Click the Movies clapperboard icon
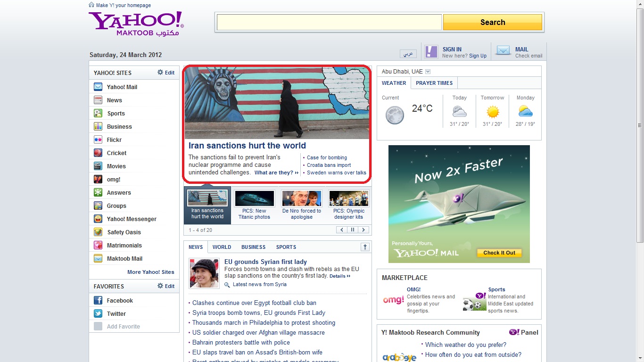 98,166
